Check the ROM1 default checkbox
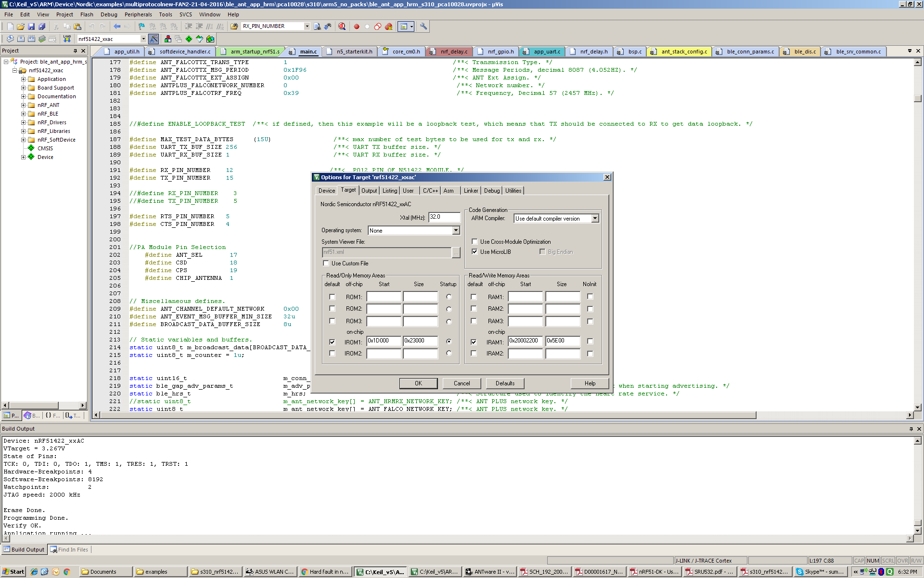The height and width of the screenshot is (578, 924). tap(332, 297)
